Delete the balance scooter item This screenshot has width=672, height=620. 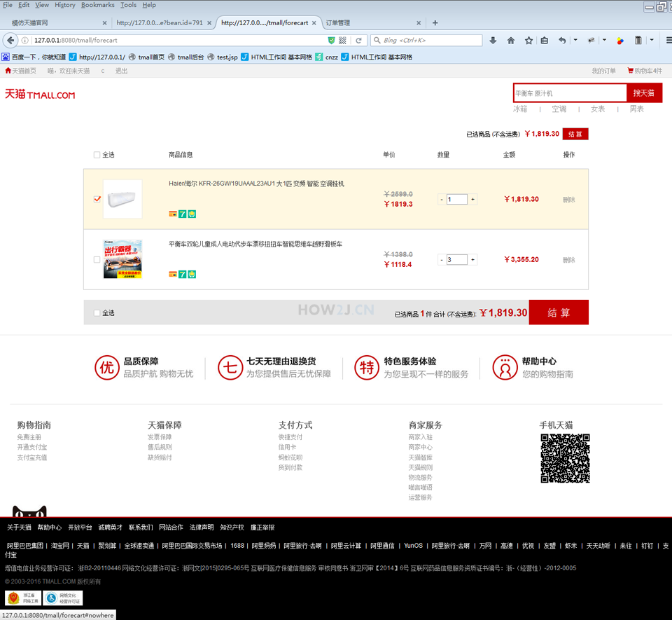(x=568, y=260)
